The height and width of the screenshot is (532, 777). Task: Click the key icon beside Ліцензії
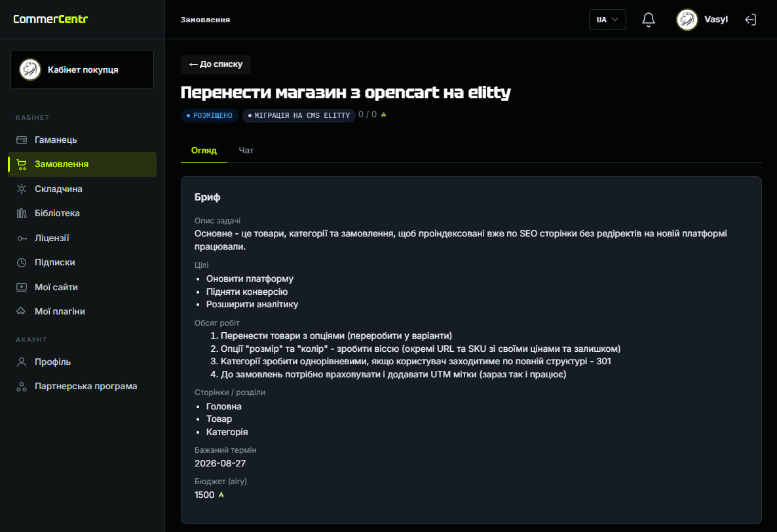pos(22,238)
